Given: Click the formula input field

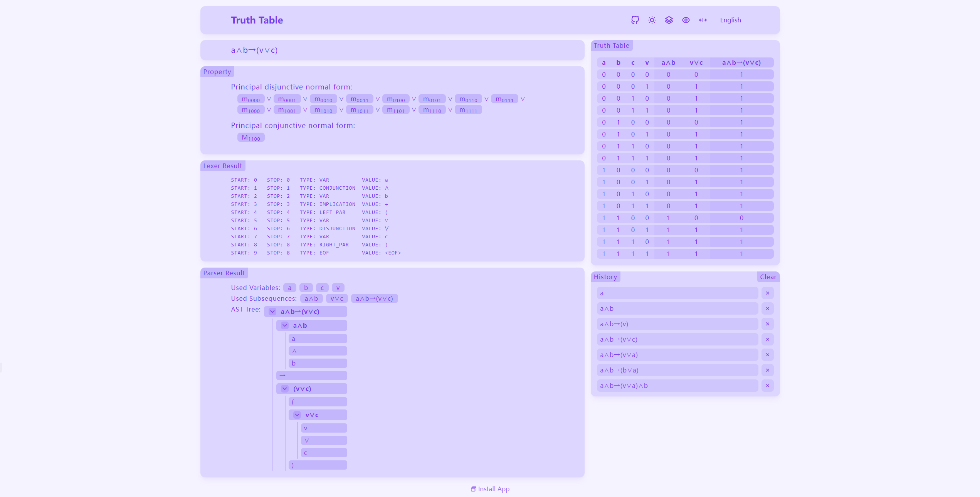Looking at the screenshot, I should 392,50.
